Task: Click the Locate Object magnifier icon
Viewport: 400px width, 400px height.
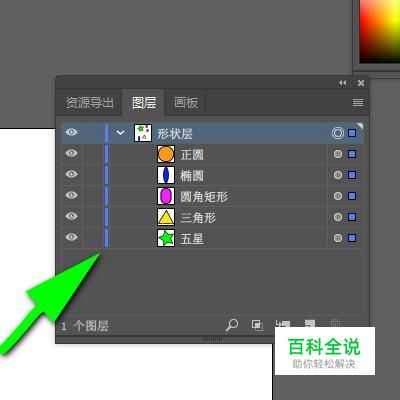Action: pyautogui.click(x=232, y=324)
